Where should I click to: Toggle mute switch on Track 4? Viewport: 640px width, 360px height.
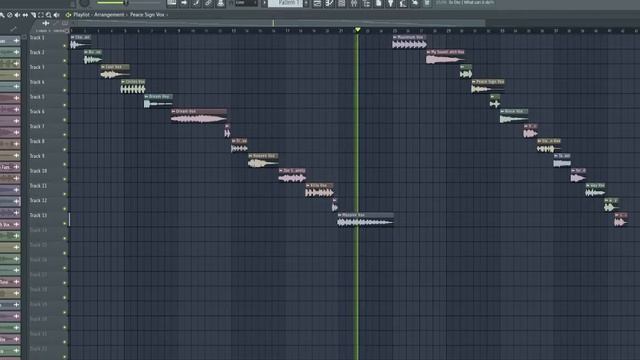pos(64,90)
